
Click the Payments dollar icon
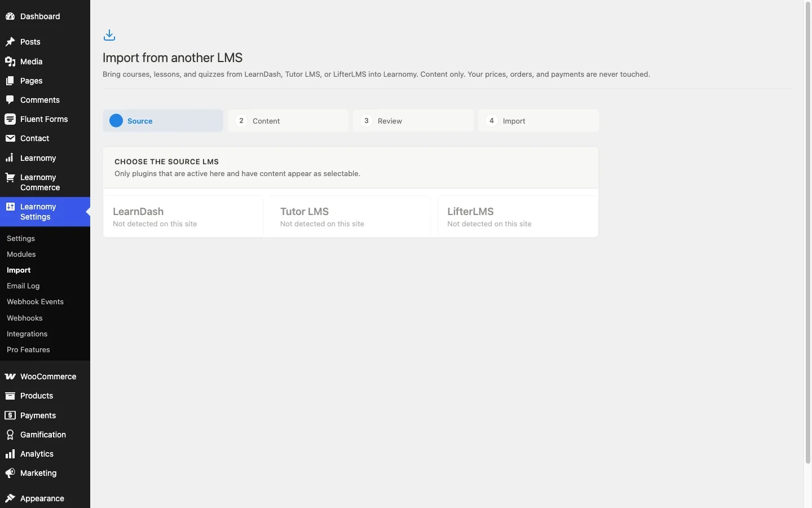[x=10, y=415]
